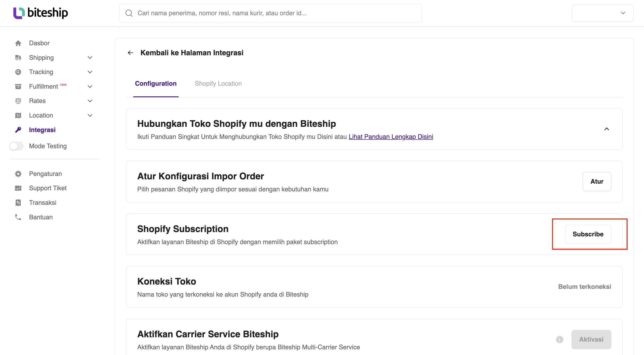Click the Shopify Subscription heading

point(183,229)
